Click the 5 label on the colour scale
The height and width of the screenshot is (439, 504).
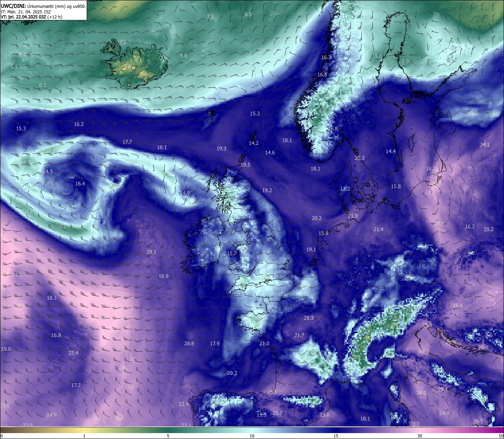tap(168, 436)
